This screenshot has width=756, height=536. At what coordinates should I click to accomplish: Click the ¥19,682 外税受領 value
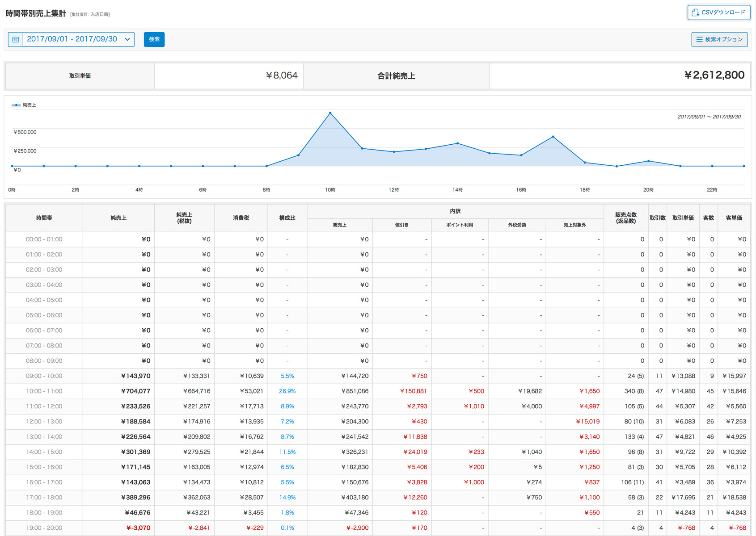tap(530, 391)
